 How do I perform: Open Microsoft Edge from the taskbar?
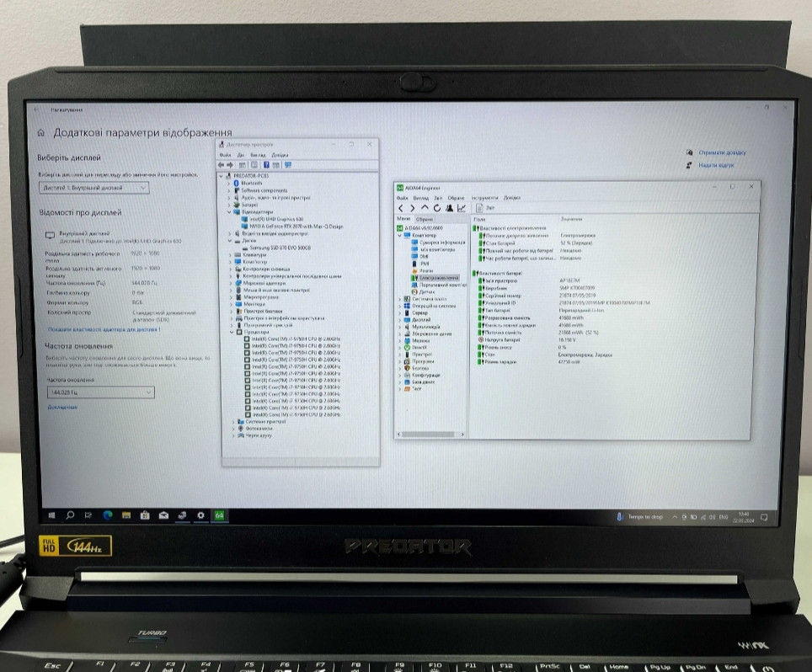tap(108, 515)
